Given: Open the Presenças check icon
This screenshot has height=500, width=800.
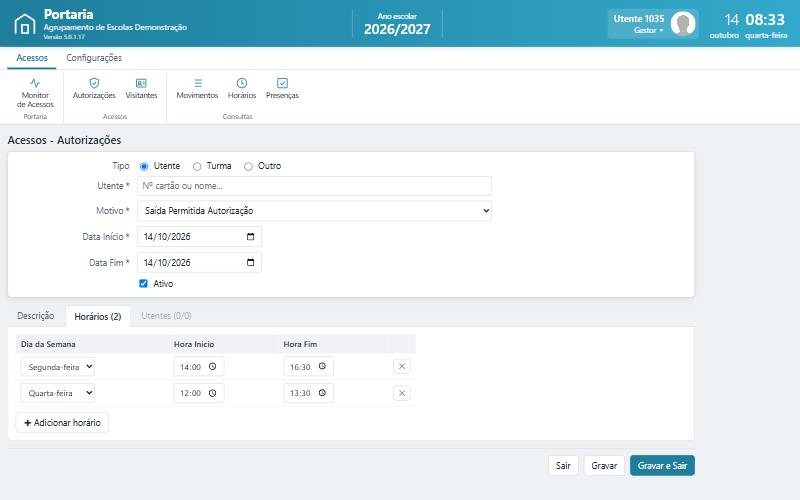Looking at the screenshot, I should (282, 83).
